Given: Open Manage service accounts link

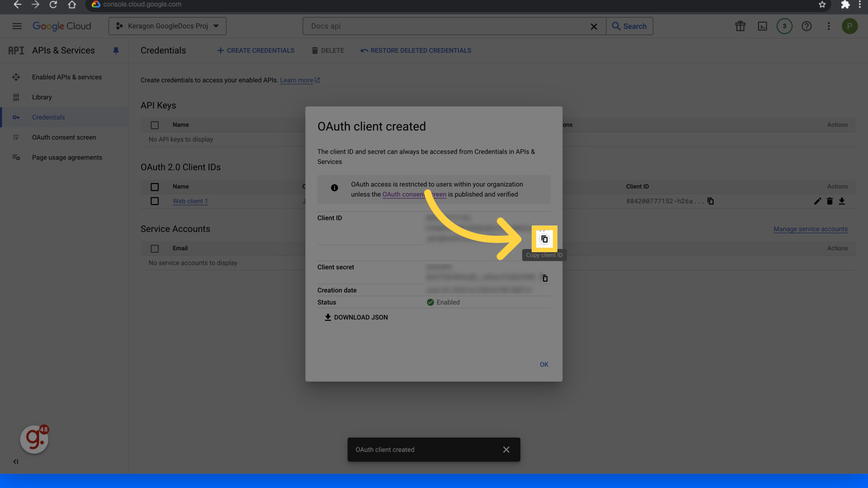Looking at the screenshot, I should (x=811, y=229).
